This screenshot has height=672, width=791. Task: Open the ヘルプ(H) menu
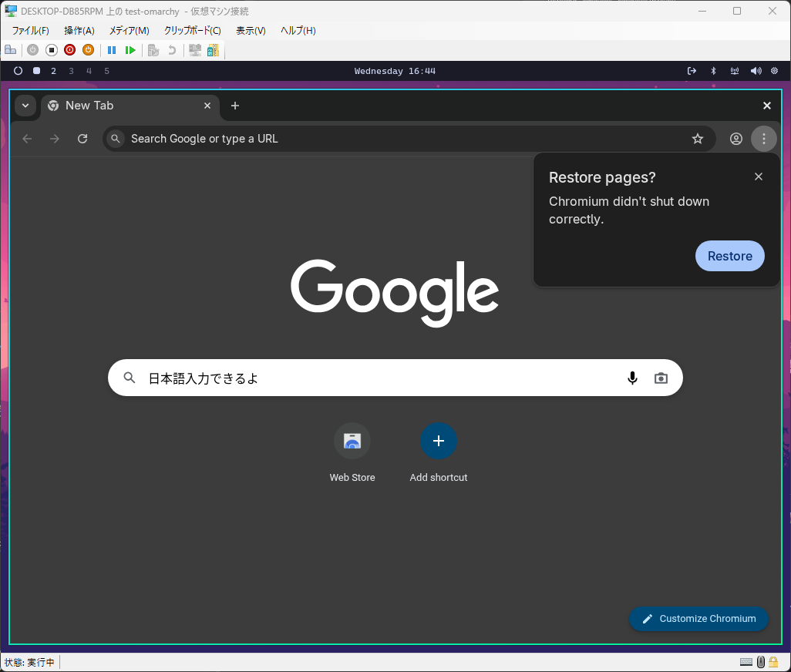298,31
